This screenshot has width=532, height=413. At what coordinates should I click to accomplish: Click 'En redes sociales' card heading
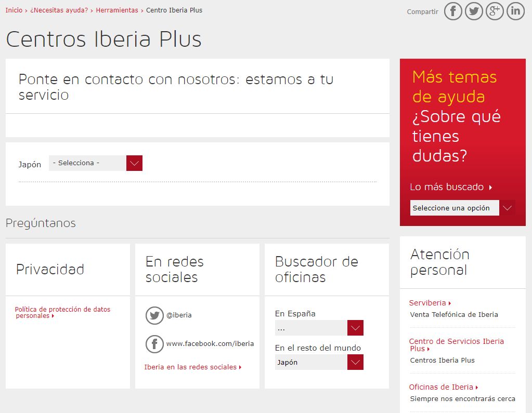pyautogui.click(x=174, y=269)
